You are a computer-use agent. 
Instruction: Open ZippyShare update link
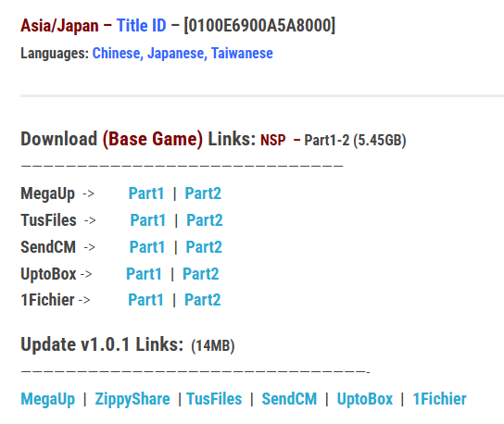tap(132, 399)
